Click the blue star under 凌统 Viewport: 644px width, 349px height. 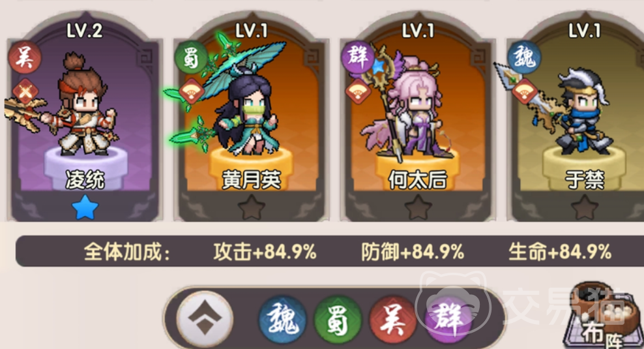[85, 207]
